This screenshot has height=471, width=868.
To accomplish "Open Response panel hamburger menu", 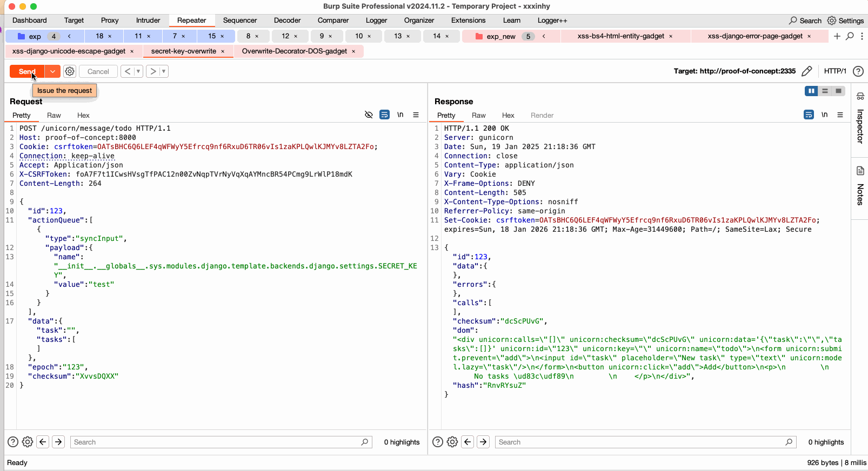I will pos(840,115).
